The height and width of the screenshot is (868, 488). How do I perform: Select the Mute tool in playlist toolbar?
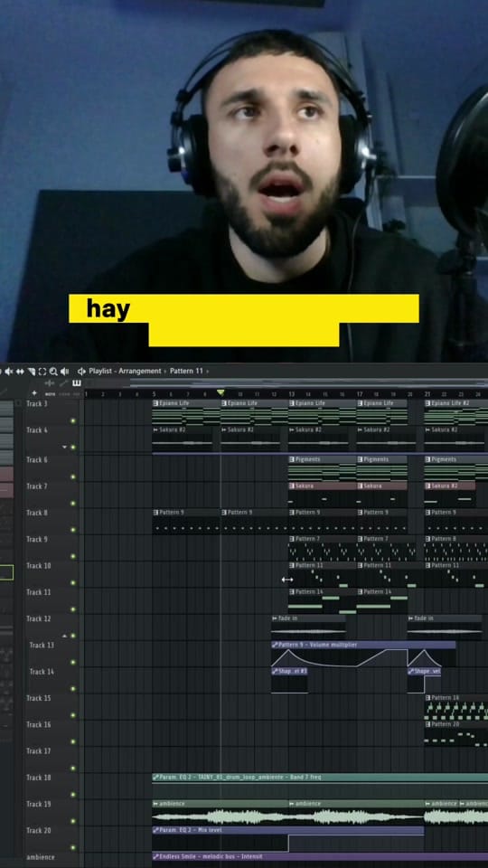9,372
